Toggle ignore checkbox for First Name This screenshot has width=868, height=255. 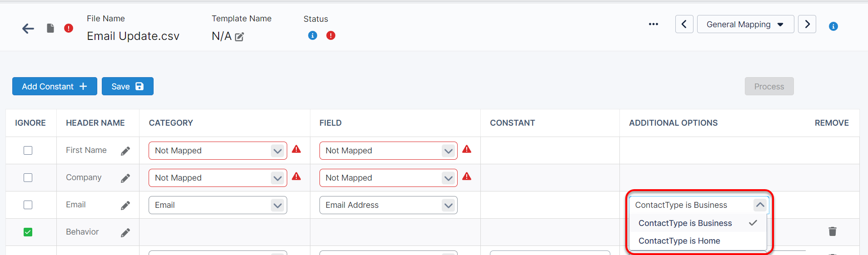pos(28,151)
